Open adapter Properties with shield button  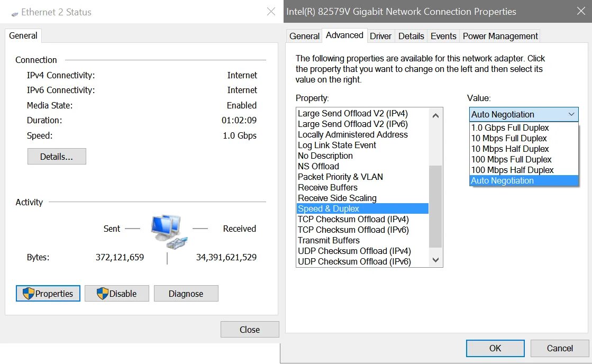48,294
